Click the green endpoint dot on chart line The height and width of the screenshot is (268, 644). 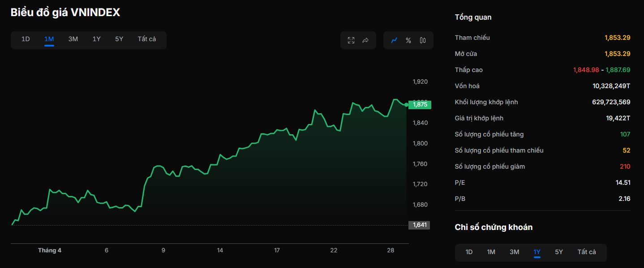[x=406, y=105]
